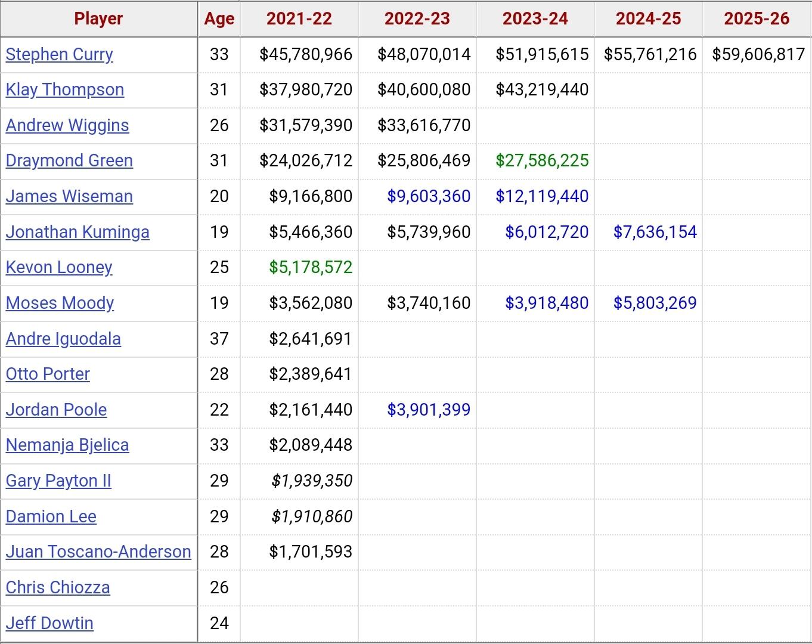Screen dimensions: 812x644
Task: Follow the Andrew Wiggins link
Action: click(x=67, y=125)
